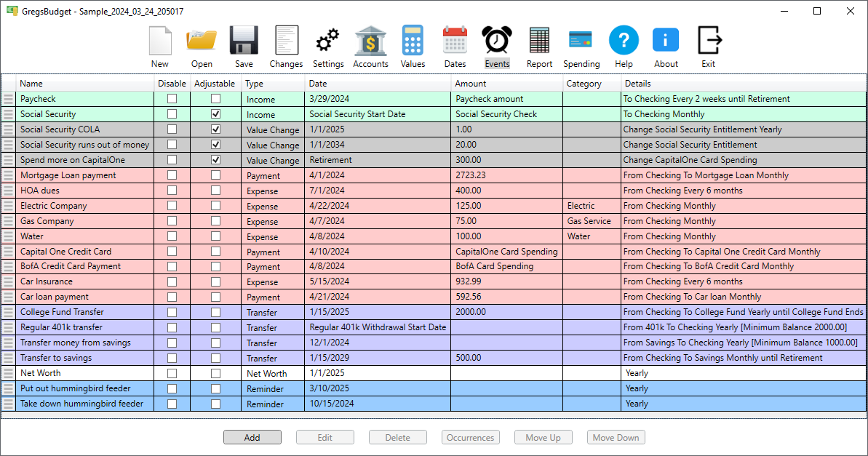868x456 pixels.
Task: Click the drag handle for Paycheck row
Action: pyautogui.click(x=8, y=99)
